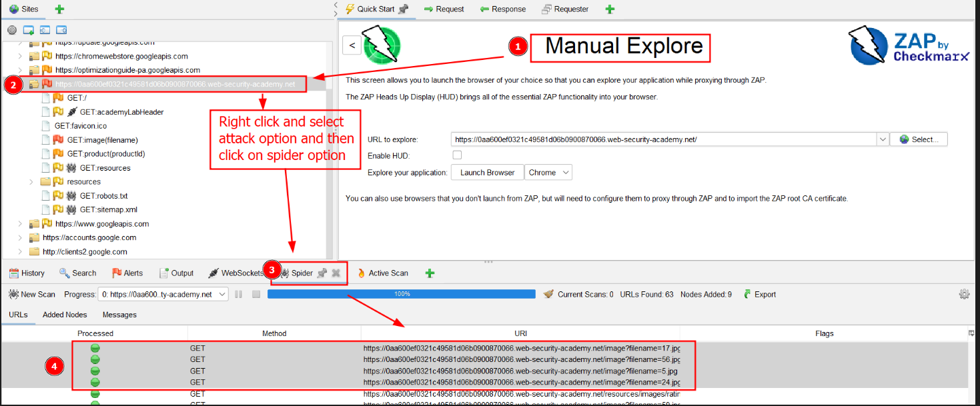Stop the spider scan

coord(256,294)
